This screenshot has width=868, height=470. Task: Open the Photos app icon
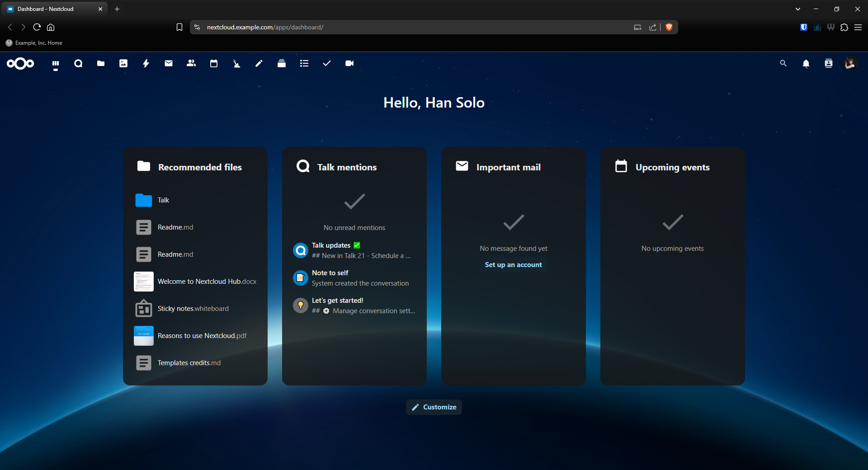click(x=123, y=64)
